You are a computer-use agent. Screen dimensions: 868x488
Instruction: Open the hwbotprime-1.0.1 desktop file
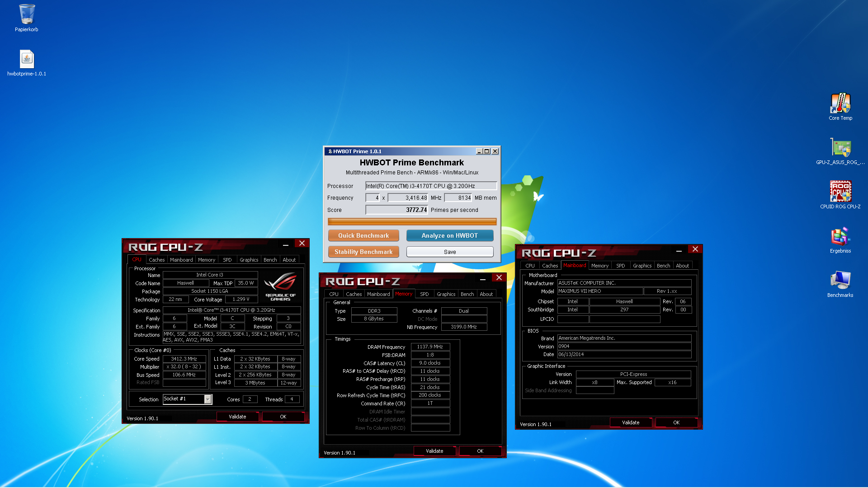coord(27,63)
